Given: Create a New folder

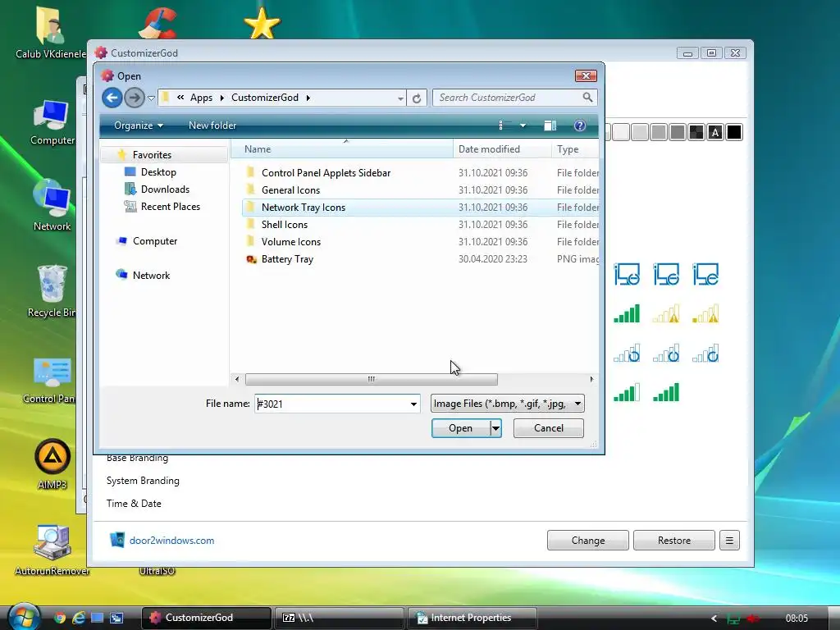Looking at the screenshot, I should (x=212, y=126).
